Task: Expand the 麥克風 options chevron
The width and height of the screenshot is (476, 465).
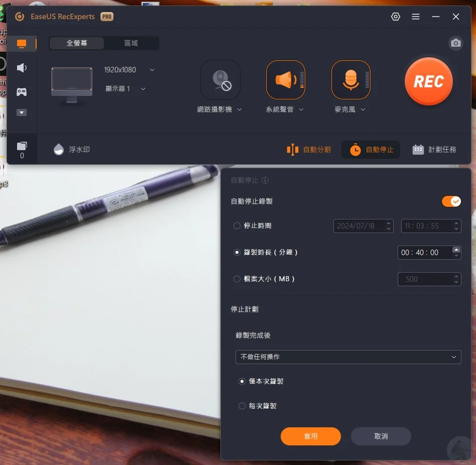Action: 363,109
